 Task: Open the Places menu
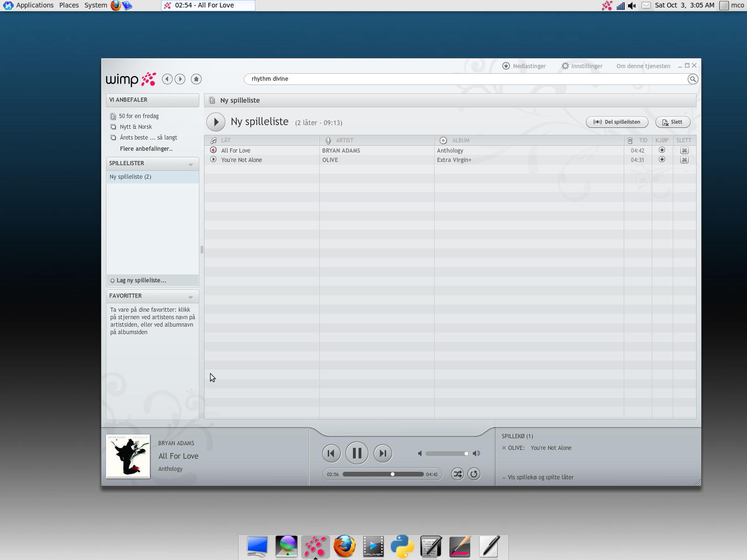tap(69, 5)
